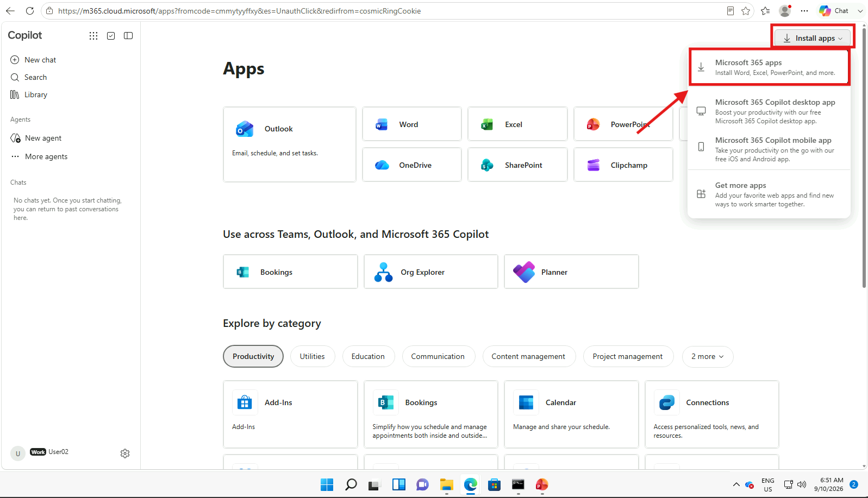Add this page to favorites star
The image size is (868, 498).
point(746,11)
